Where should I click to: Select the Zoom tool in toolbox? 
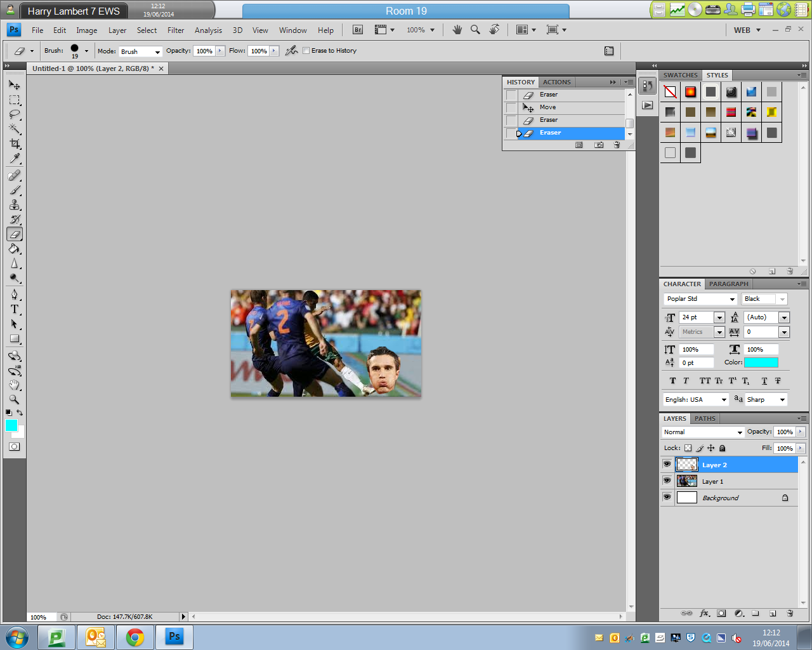pyautogui.click(x=15, y=400)
